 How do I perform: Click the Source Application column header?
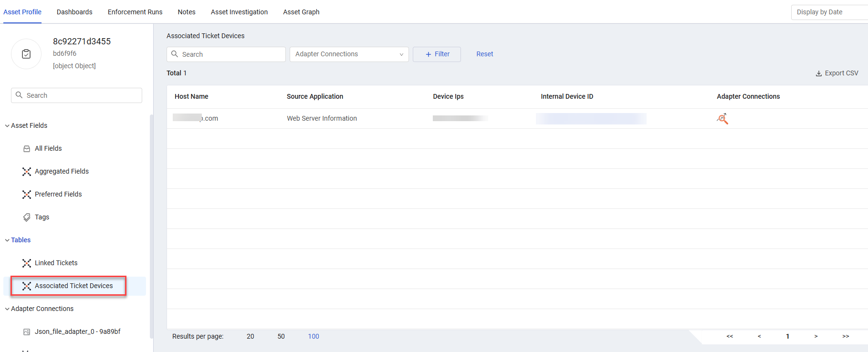click(x=315, y=97)
